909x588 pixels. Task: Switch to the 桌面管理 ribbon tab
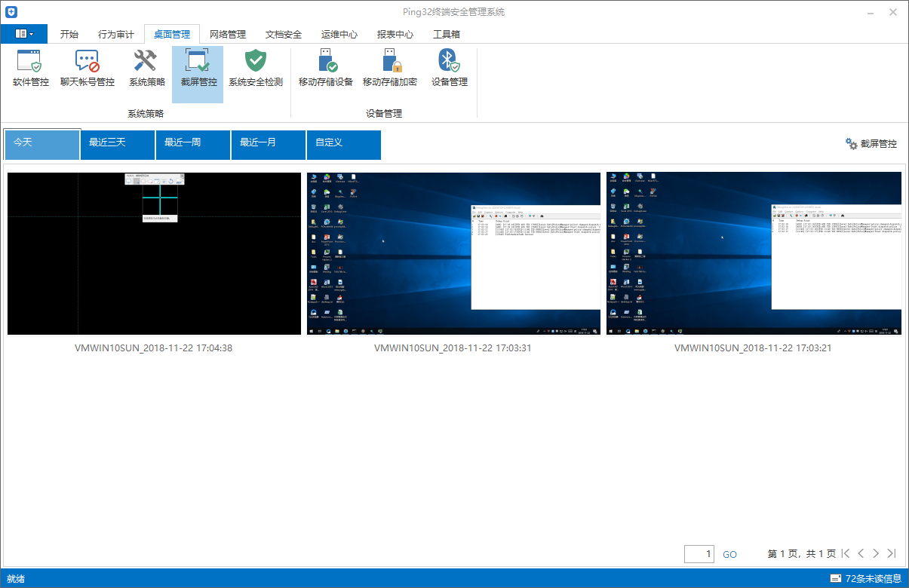(x=172, y=34)
